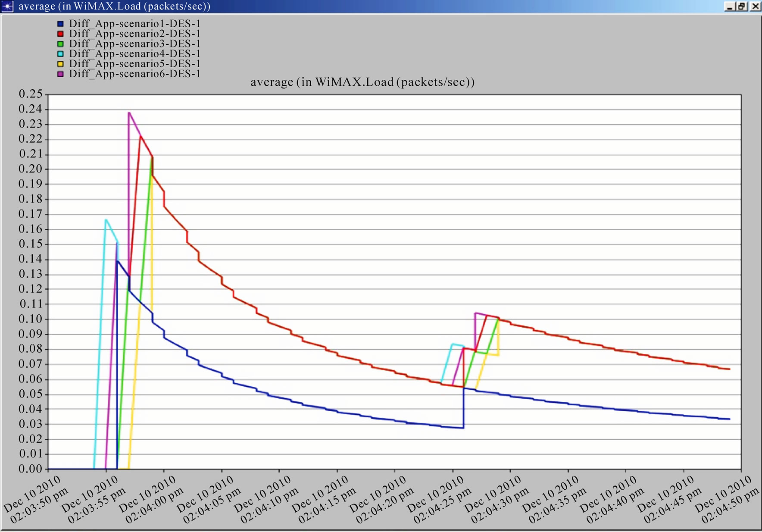Click the 0.10 y-axis label
The image size is (762, 532).
tap(31, 319)
